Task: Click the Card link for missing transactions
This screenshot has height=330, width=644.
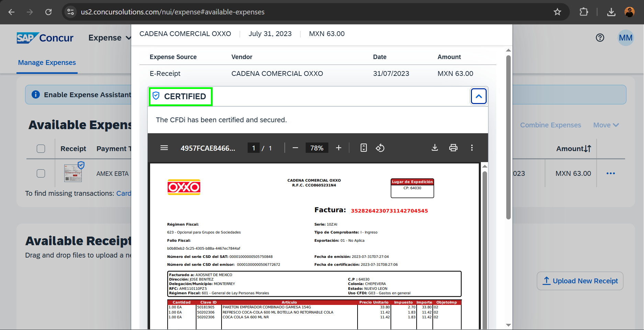Action: tap(124, 193)
